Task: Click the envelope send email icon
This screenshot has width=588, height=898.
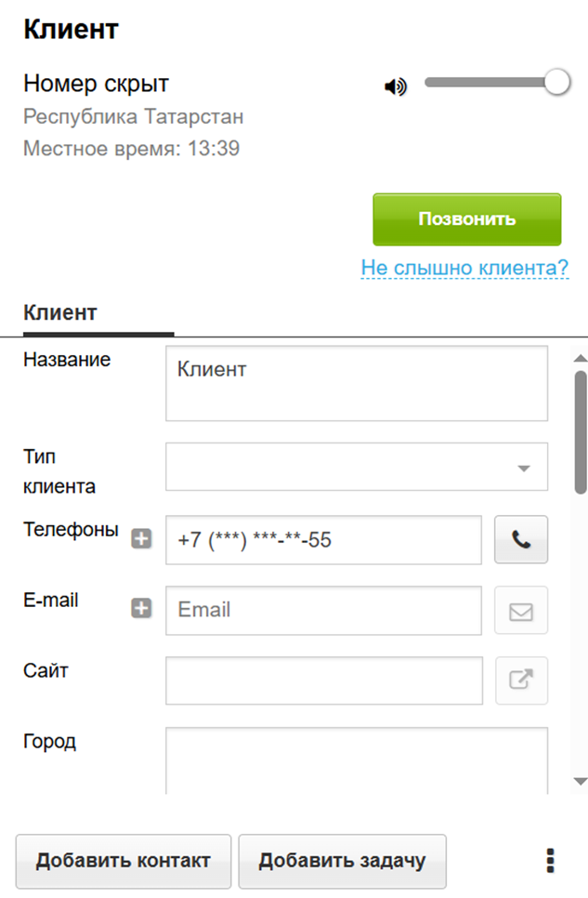Action: pos(521,611)
